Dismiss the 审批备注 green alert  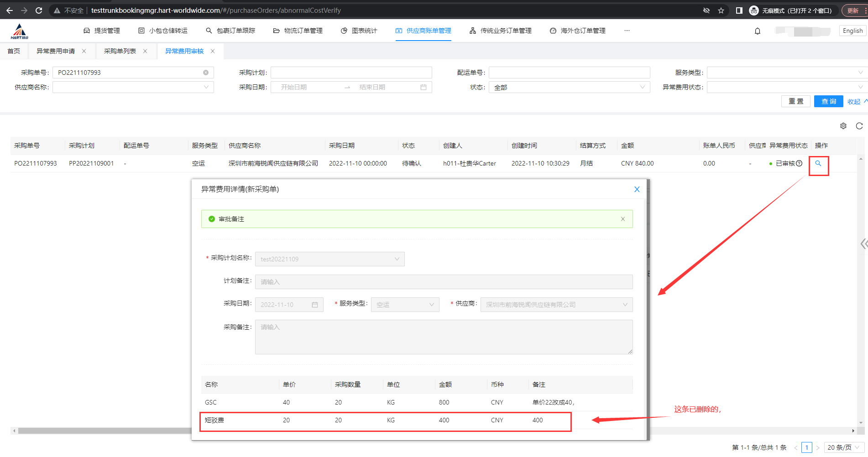pos(623,219)
